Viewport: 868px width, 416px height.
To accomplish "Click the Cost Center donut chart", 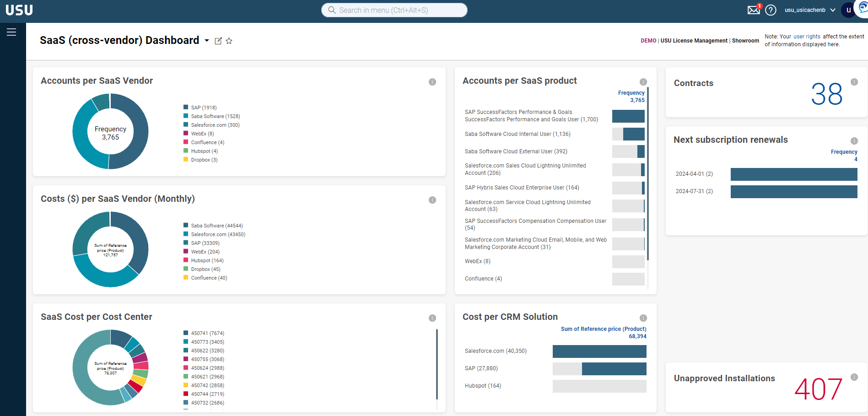I will coord(110,367).
